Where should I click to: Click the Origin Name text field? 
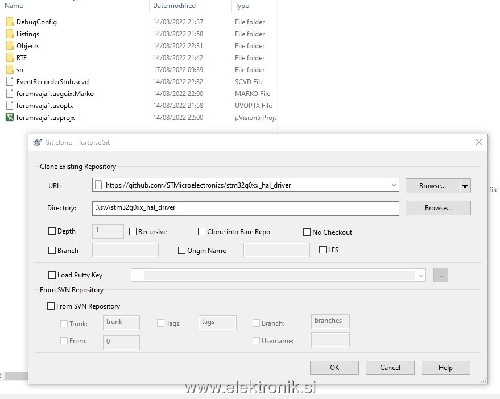276,250
